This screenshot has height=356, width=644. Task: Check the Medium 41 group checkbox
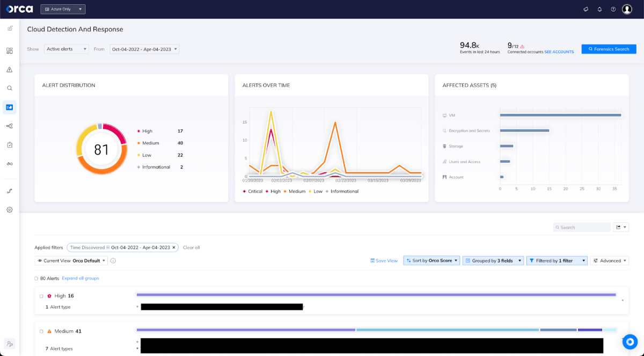pyautogui.click(x=42, y=331)
